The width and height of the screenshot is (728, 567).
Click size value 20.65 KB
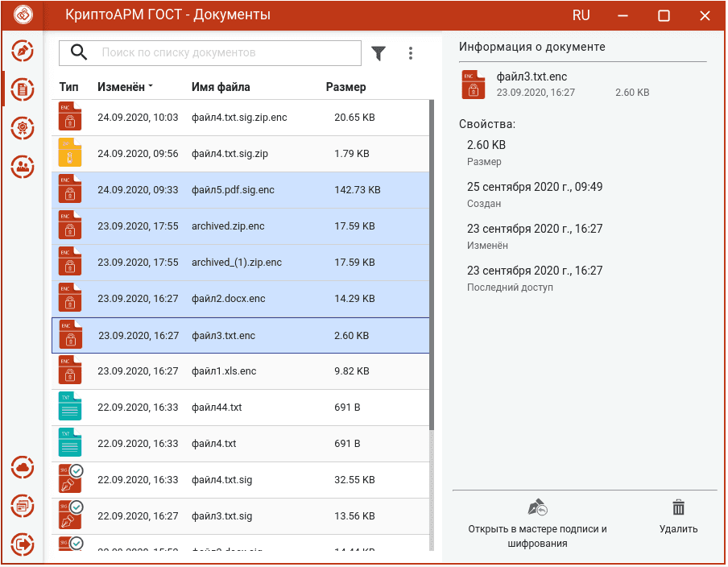(x=354, y=118)
